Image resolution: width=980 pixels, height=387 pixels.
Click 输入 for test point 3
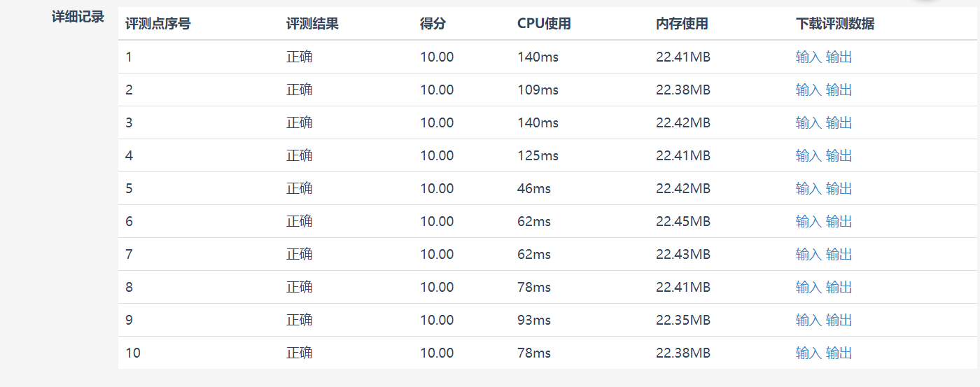[x=808, y=123]
